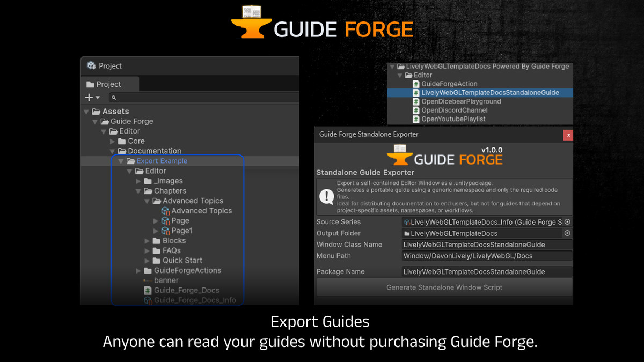Click the Page1 asset icon
The image size is (644, 362).
165,231
